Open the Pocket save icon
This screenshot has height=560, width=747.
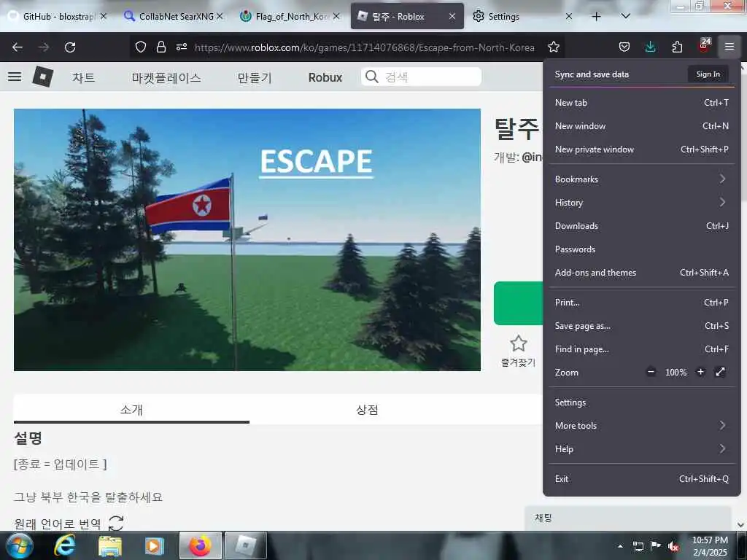(x=624, y=47)
